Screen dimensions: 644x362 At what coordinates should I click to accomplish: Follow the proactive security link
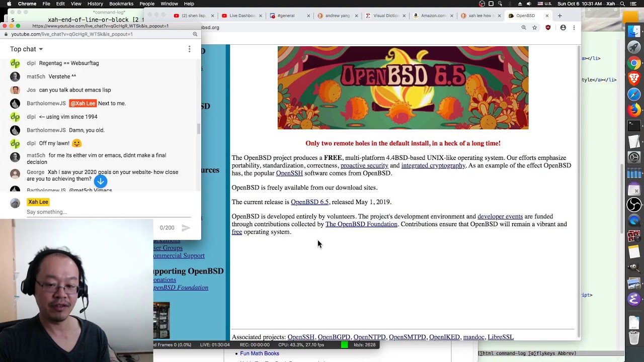tap(364, 165)
